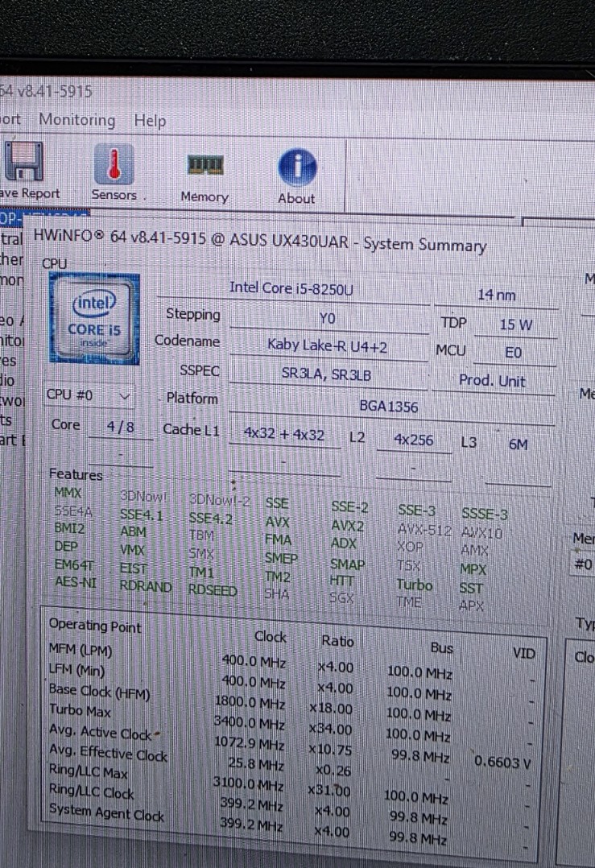Viewport: 595px width, 868px height.
Task: Click the Platform value BGA1356
Action: [x=389, y=407]
